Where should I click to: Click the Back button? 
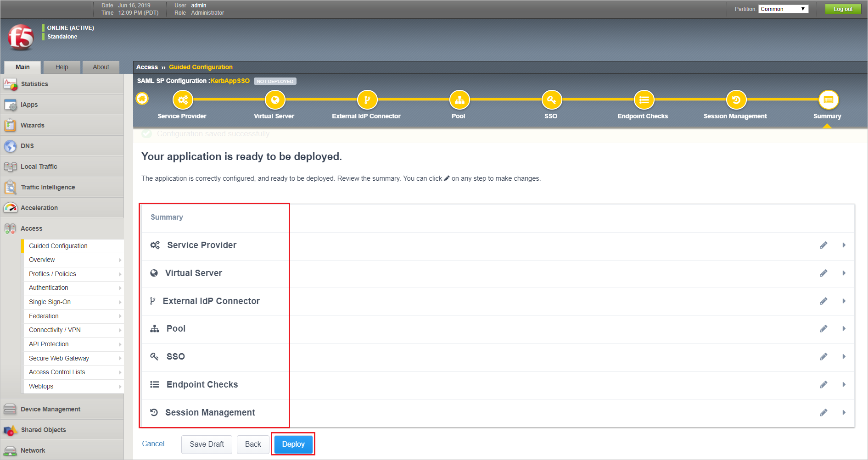pyautogui.click(x=253, y=444)
